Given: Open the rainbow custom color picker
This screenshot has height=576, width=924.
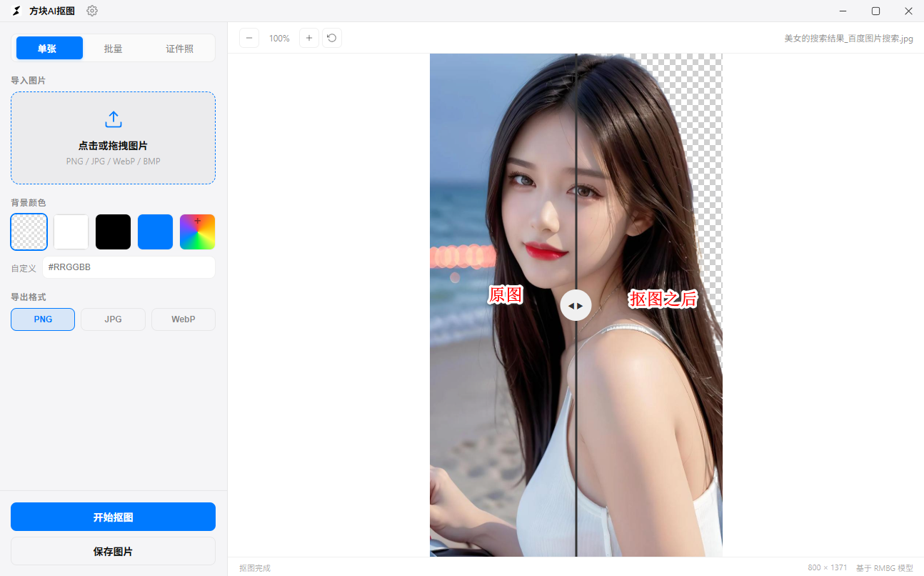Looking at the screenshot, I should [198, 232].
